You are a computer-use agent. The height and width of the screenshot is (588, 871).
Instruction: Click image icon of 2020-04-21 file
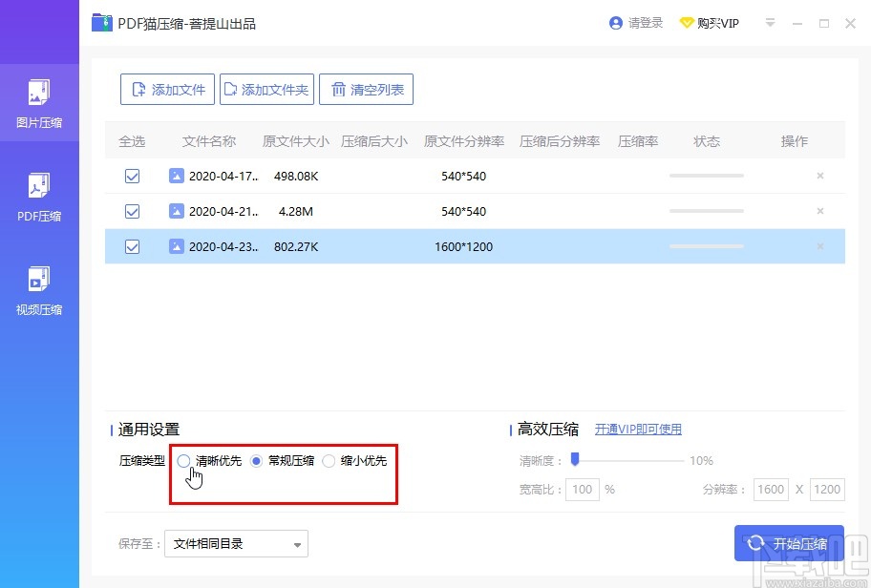pyautogui.click(x=176, y=211)
